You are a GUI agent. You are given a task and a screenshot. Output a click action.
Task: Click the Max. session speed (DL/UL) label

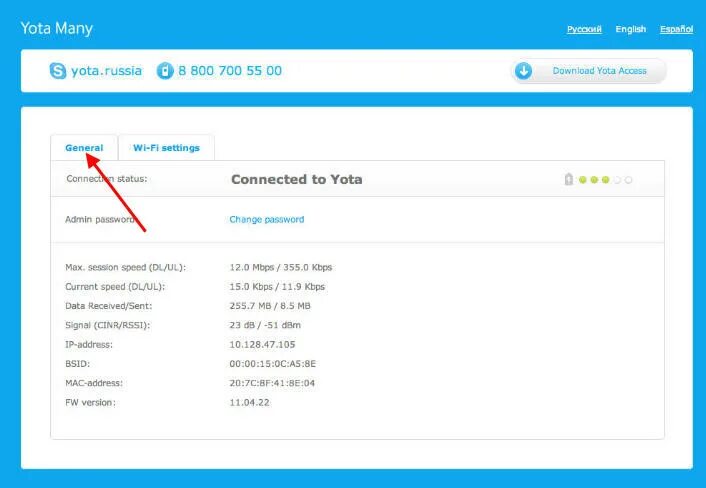(125, 267)
